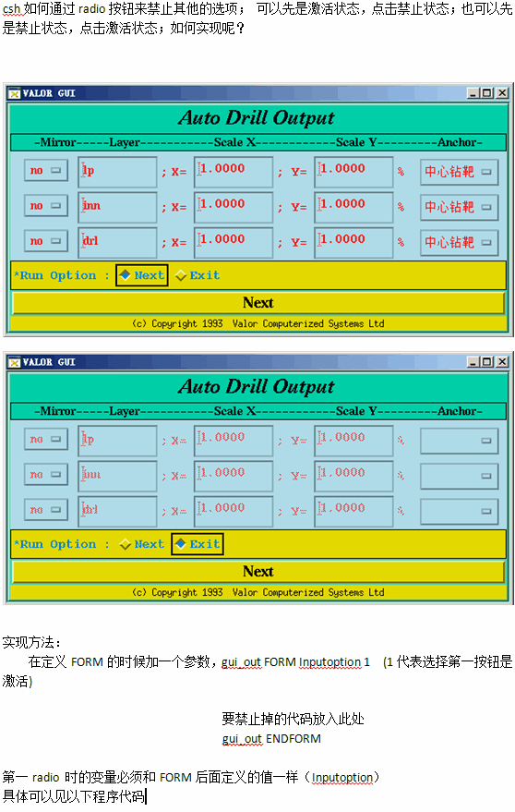Click Scale X field of drl row, upper window
This screenshot has height=812, width=515.
tap(234, 242)
